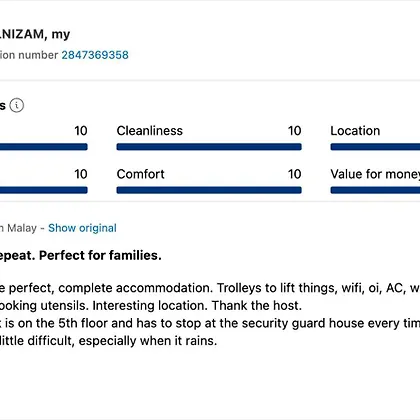420x420 pixels.
Task: Click the Malay language label
Action: pos(22,228)
